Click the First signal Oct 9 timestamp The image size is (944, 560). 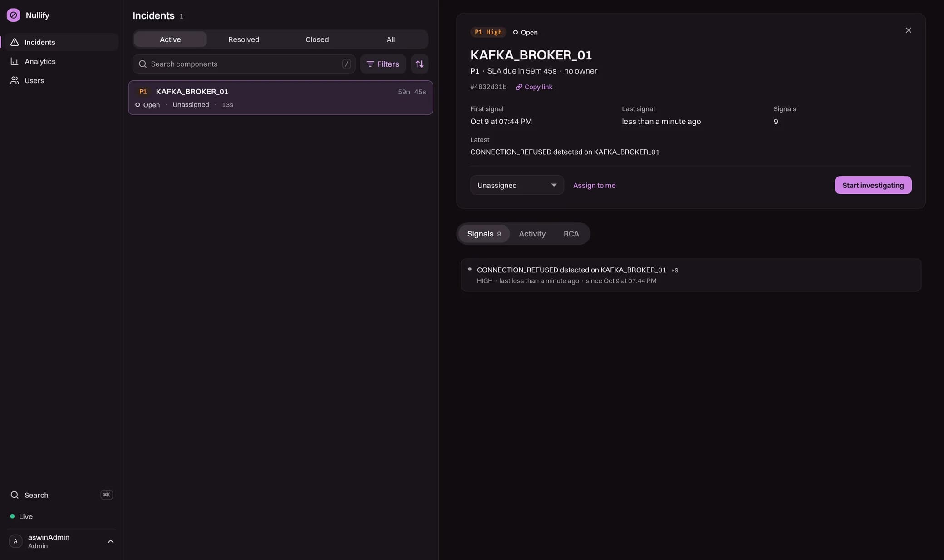click(501, 122)
